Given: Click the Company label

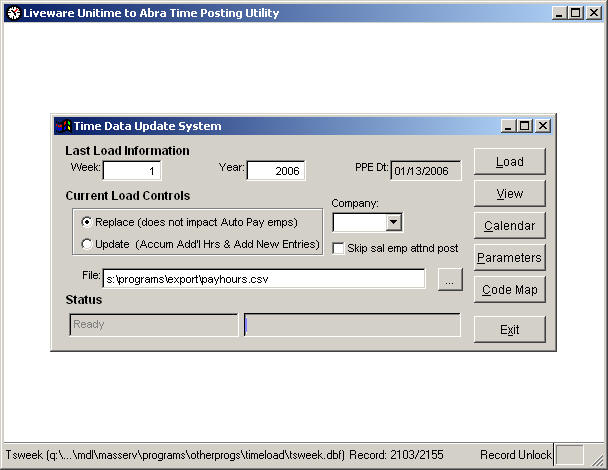Looking at the screenshot, I should (355, 204).
